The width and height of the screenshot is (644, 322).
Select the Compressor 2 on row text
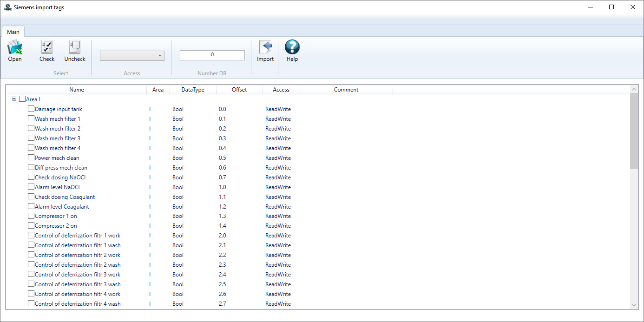(56, 226)
